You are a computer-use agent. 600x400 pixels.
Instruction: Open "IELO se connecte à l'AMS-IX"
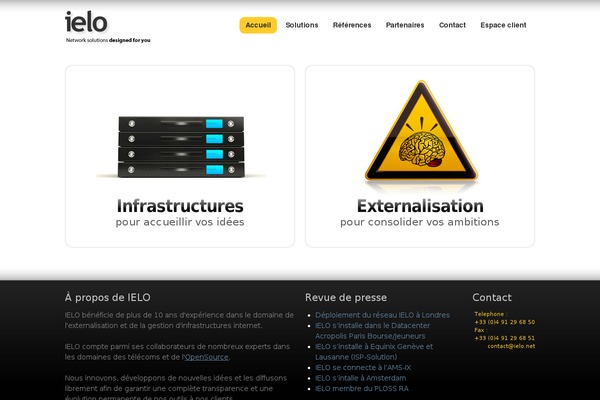click(363, 367)
